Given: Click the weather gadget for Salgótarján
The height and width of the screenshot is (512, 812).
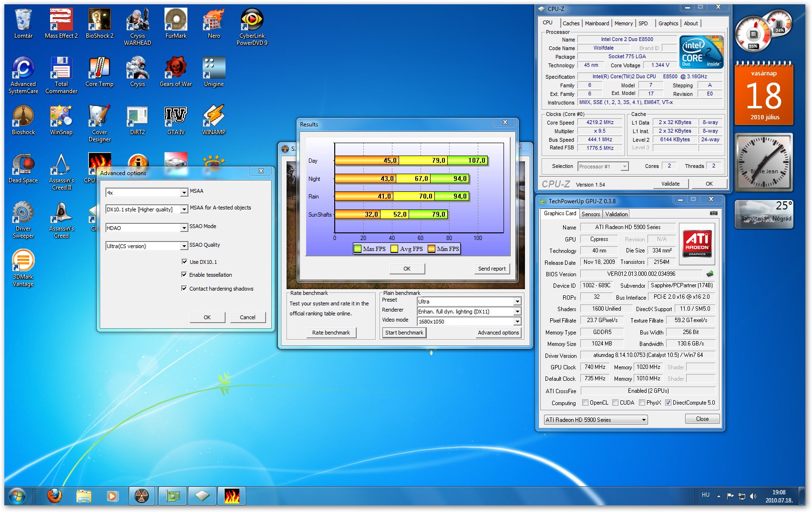Looking at the screenshot, I should pos(764,213).
